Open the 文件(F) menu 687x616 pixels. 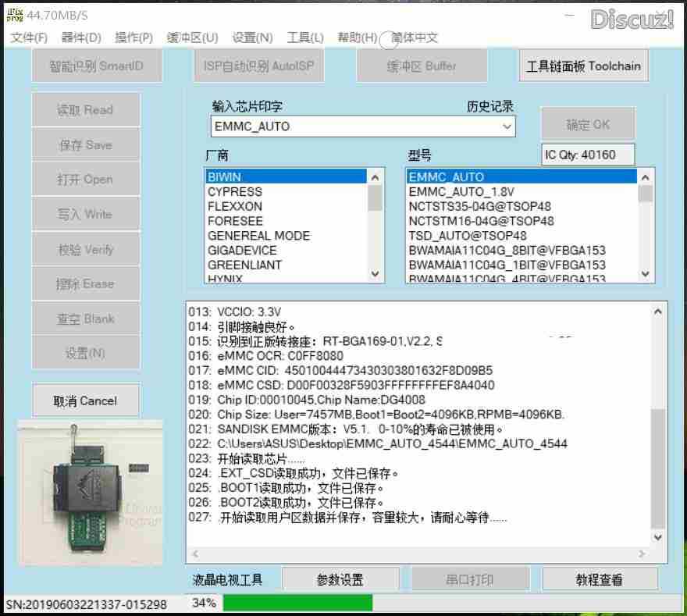[29, 37]
